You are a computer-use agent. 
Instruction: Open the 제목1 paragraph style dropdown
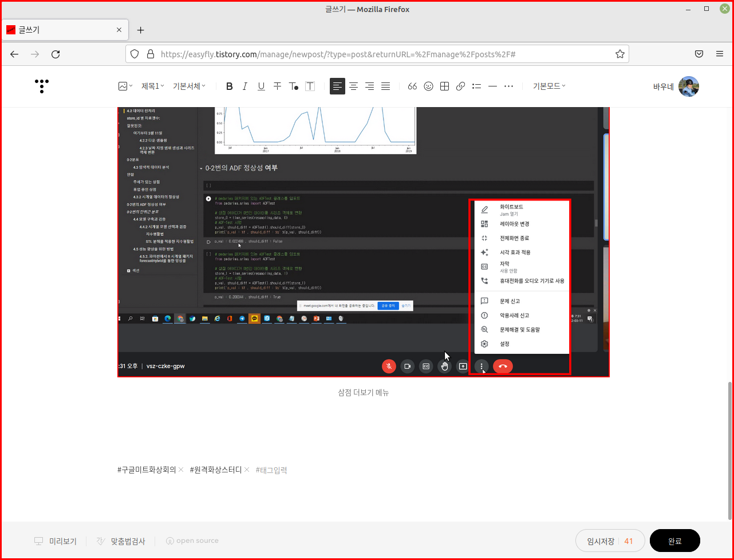click(x=153, y=86)
